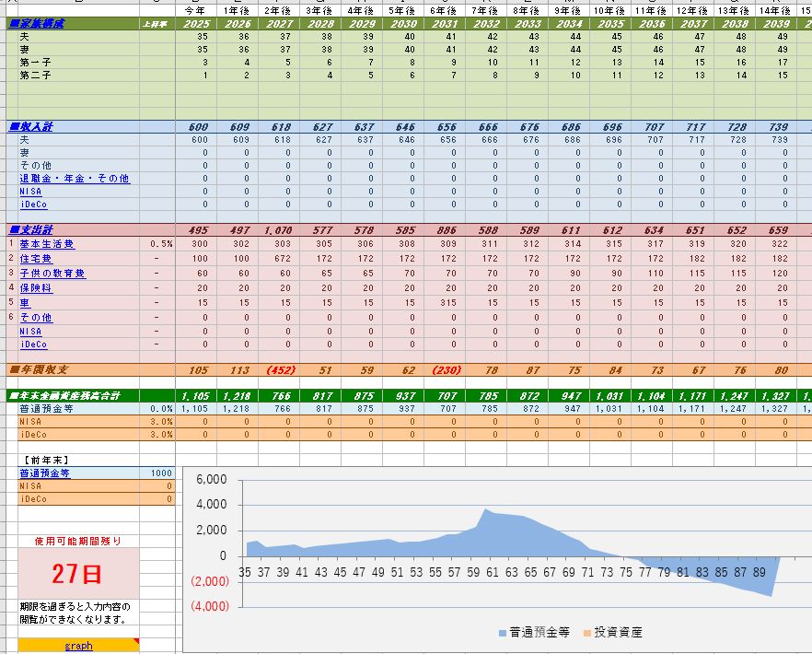Open the 保険料 expense link
This screenshot has height=654, width=812.
coord(37,288)
